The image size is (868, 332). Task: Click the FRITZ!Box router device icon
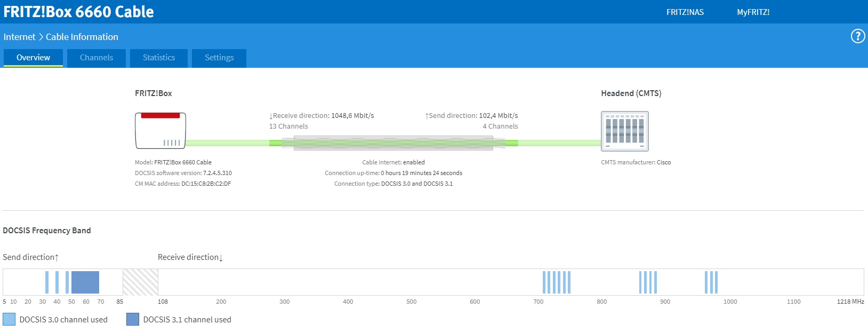pos(160,131)
